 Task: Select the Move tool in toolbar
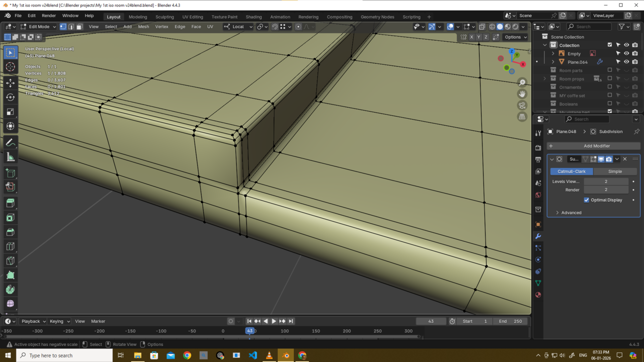10,82
